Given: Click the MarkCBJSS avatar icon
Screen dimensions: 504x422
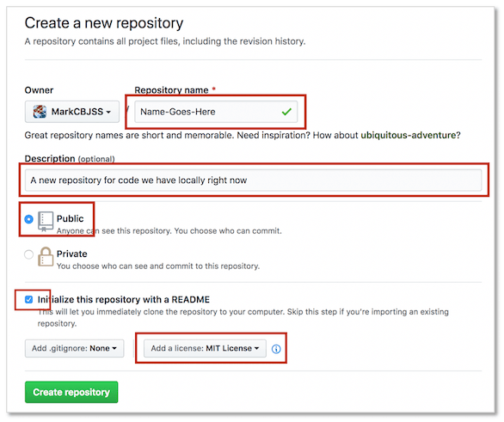Looking at the screenshot, I should 40,112.
